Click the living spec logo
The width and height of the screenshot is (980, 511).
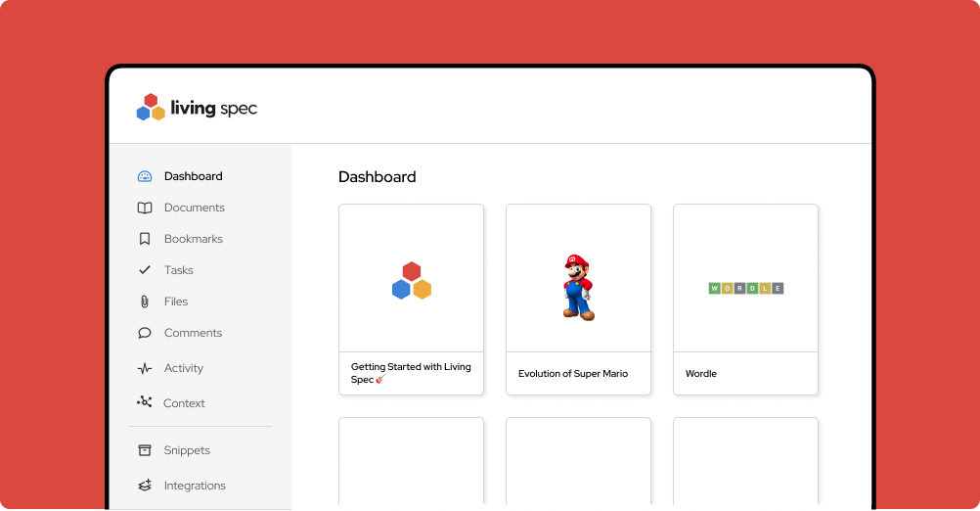tap(197, 108)
